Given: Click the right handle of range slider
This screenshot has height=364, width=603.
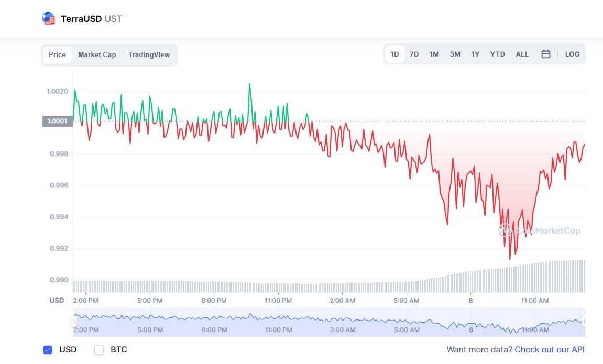Looking at the screenshot, I should [585, 321].
